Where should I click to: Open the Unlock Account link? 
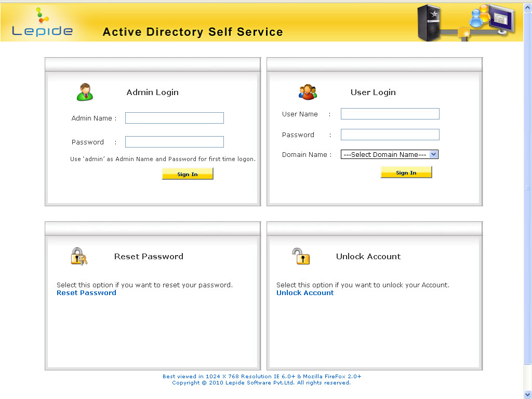(304, 293)
